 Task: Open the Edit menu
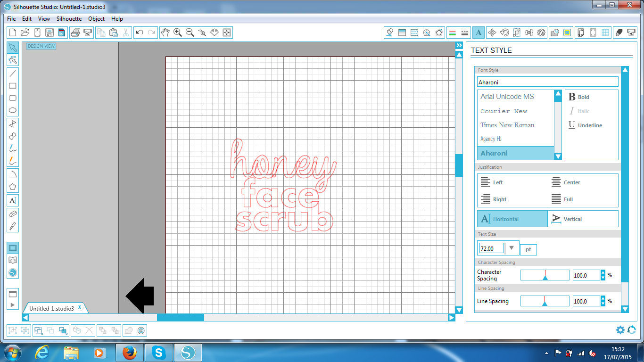27,19
